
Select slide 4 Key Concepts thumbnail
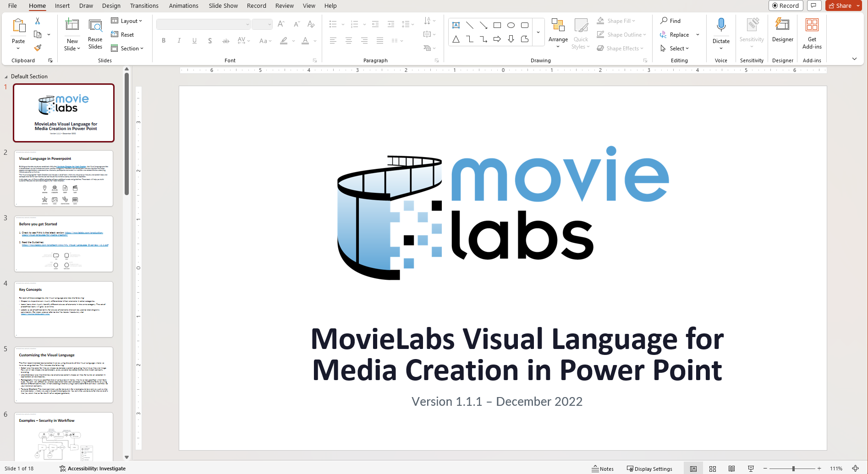[x=64, y=309]
